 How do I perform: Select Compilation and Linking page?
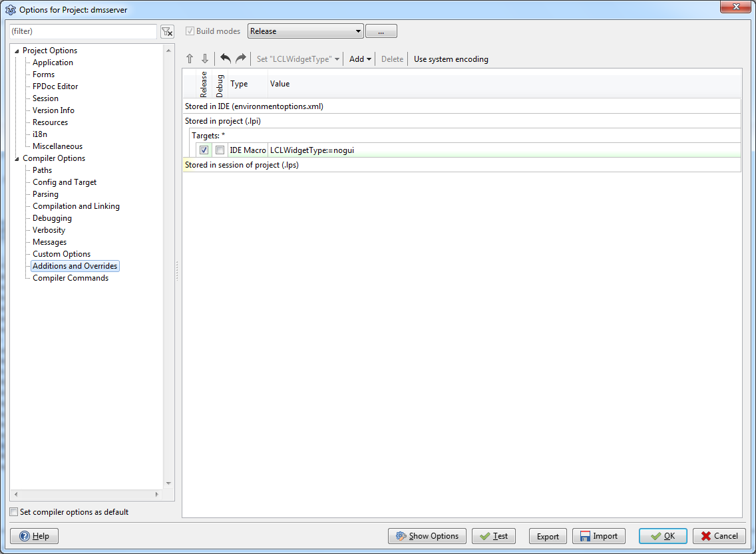[x=76, y=206]
